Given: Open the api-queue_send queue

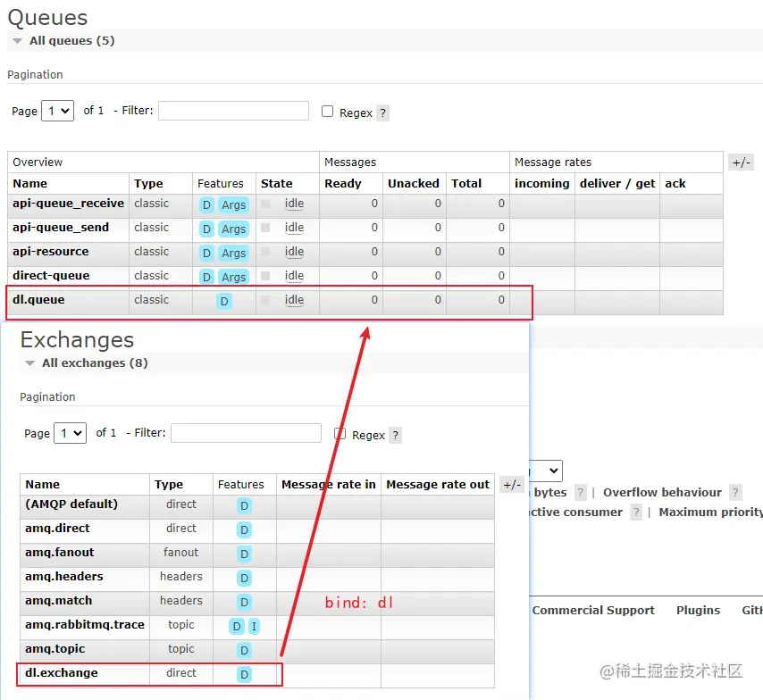Looking at the screenshot, I should pyautogui.click(x=61, y=227).
